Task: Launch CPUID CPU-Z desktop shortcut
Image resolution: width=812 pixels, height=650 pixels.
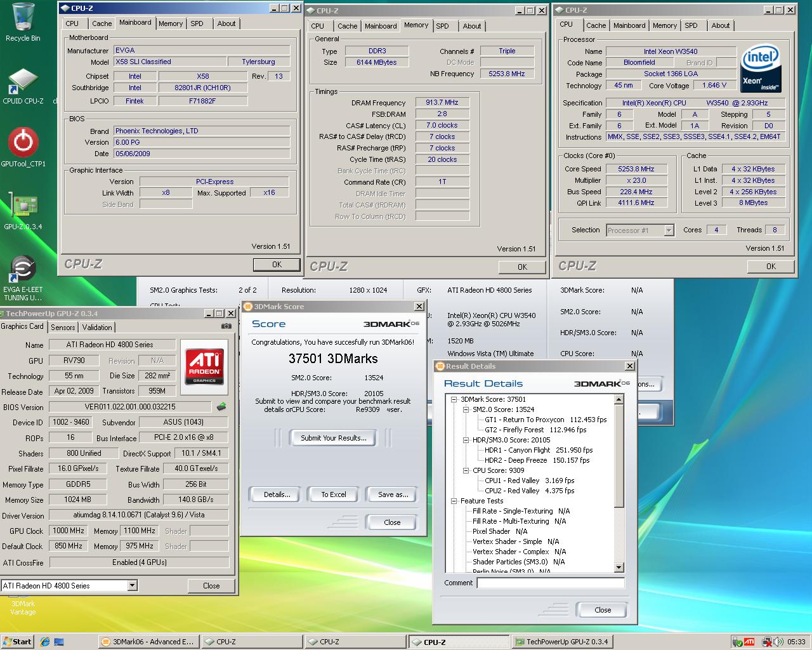Action: coord(23,86)
